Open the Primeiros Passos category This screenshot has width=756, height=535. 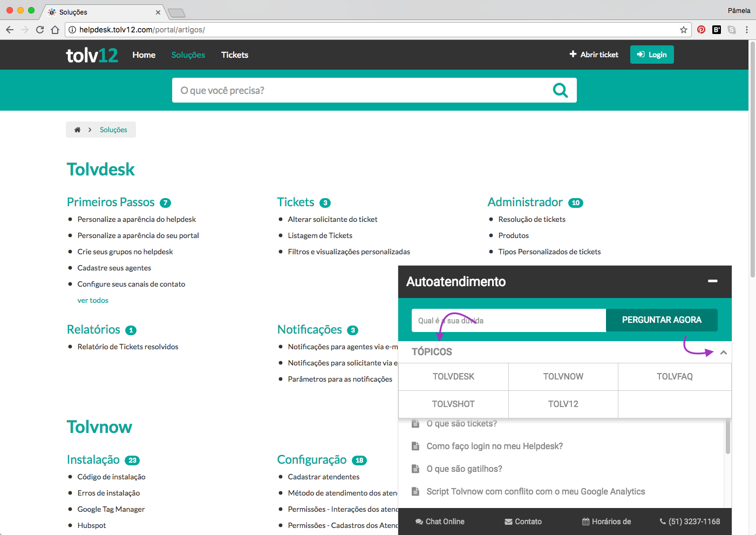click(x=111, y=202)
